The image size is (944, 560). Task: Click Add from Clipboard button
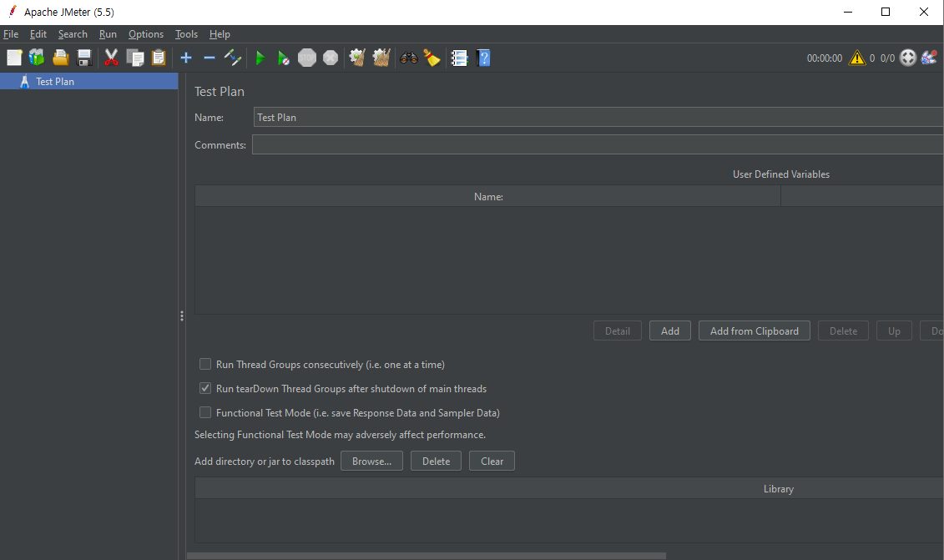click(755, 330)
